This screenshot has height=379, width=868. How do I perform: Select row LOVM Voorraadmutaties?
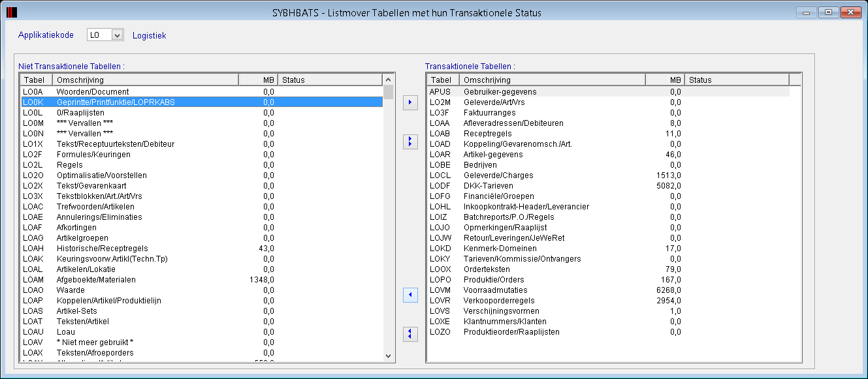click(x=608, y=290)
